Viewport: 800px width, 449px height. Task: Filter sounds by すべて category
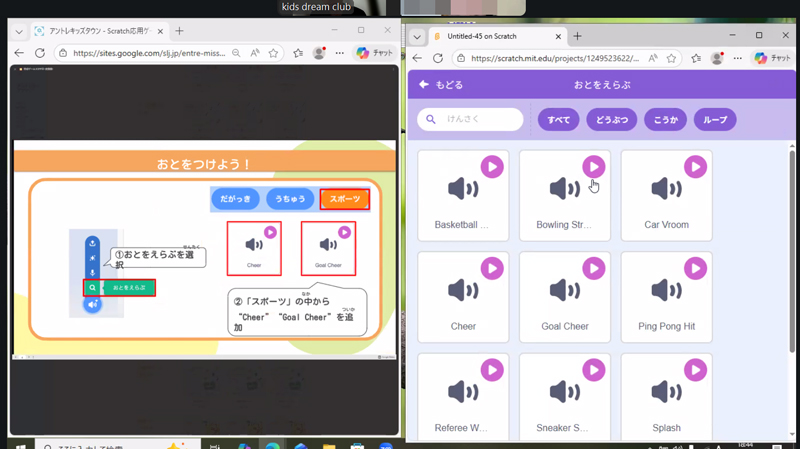(x=558, y=120)
